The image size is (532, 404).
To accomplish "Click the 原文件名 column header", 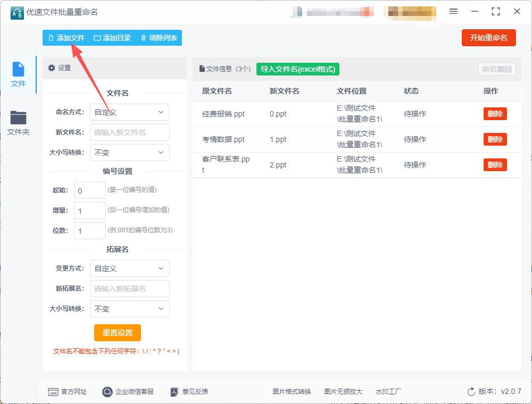I will 217,91.
